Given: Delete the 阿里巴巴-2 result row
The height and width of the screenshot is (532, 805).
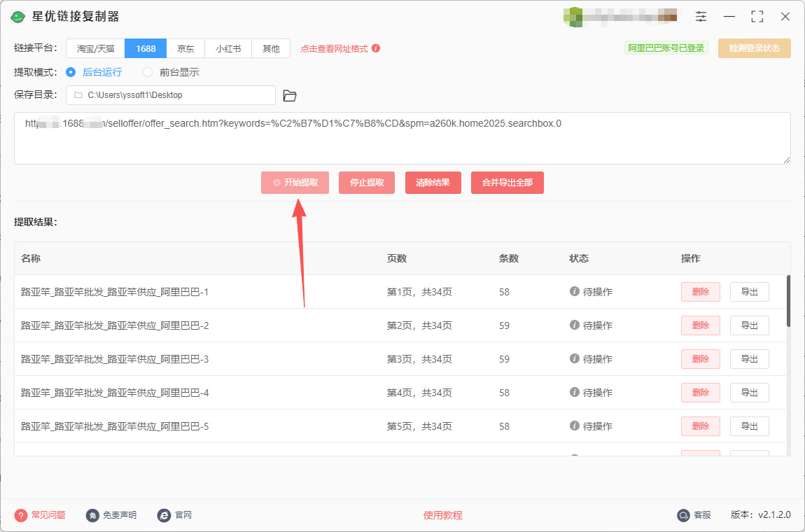Looking at the screenshot, I should tap(700, 325).
